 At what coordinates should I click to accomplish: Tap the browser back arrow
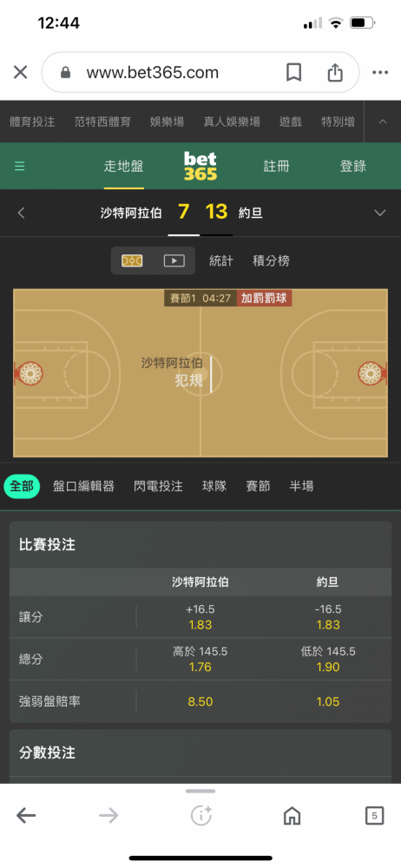[26, 815]
